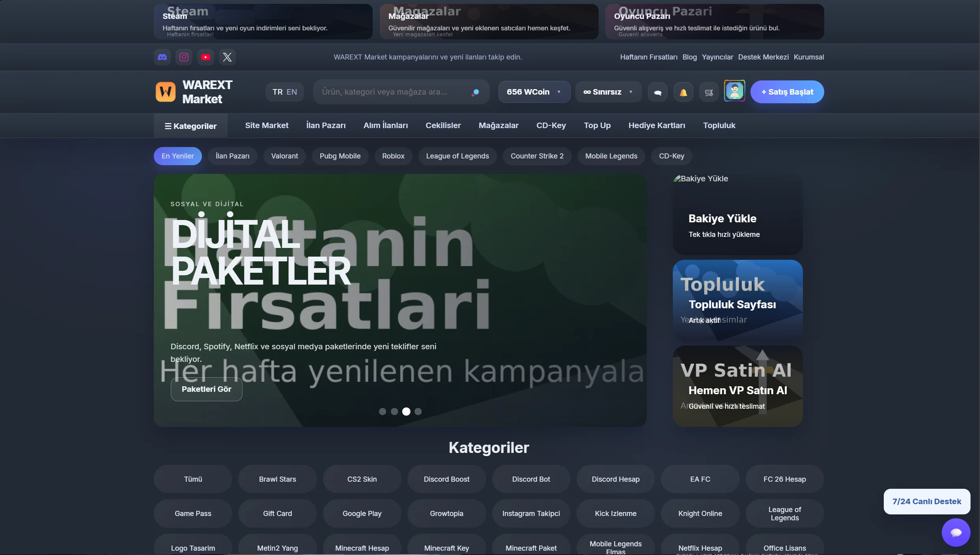This screenshot has width=980, height=555.
Task: Select the Brawl Stars category pill
Action: (x=278, y=479)
